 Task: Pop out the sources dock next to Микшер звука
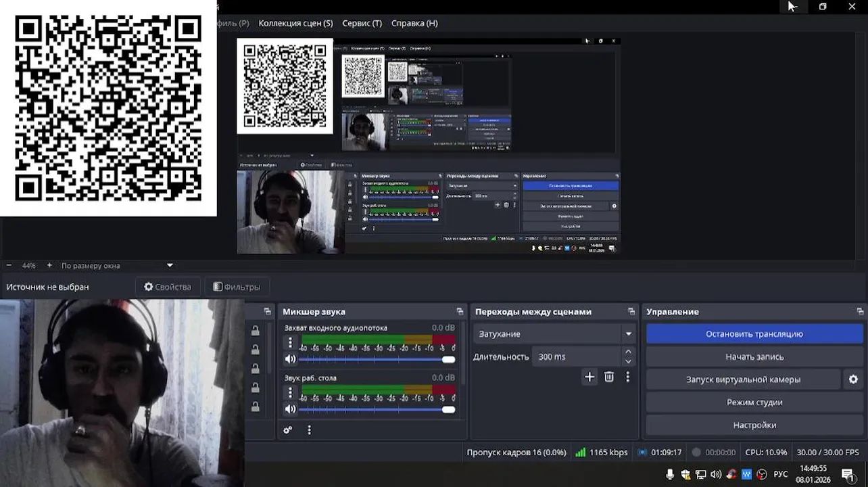267,312
